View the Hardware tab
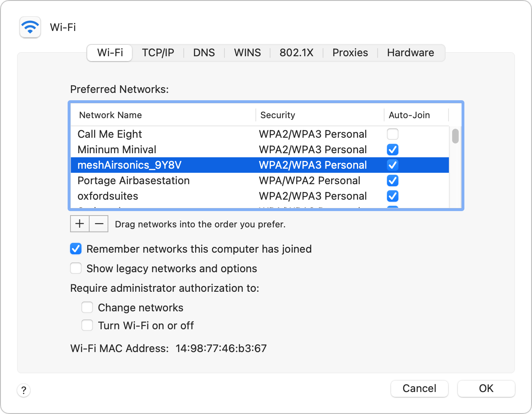532x414 pixels. point(410,53)
